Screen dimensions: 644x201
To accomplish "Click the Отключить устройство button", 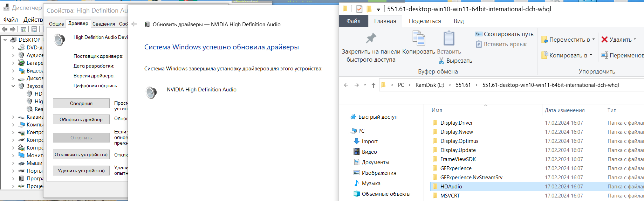I will tap(81, 154).
